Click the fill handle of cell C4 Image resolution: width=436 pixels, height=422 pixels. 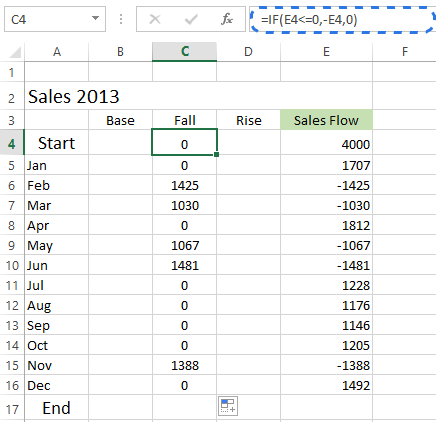(x=217, y=154)
